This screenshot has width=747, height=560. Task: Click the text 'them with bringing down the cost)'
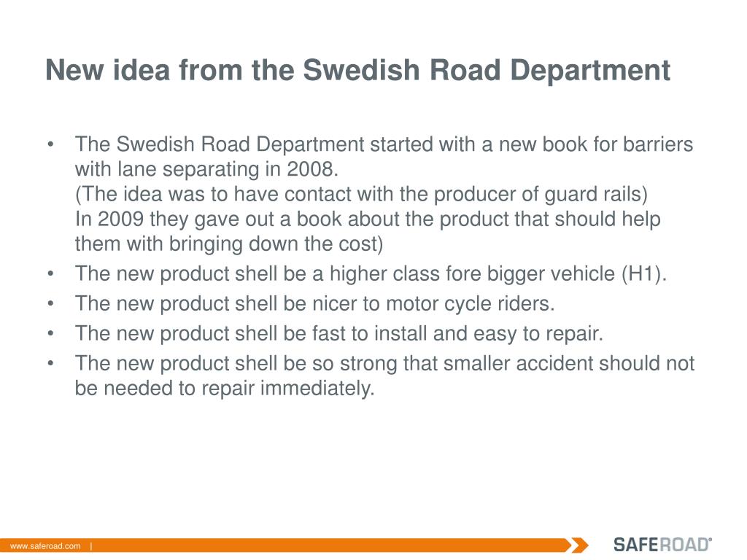click(229, 244)
